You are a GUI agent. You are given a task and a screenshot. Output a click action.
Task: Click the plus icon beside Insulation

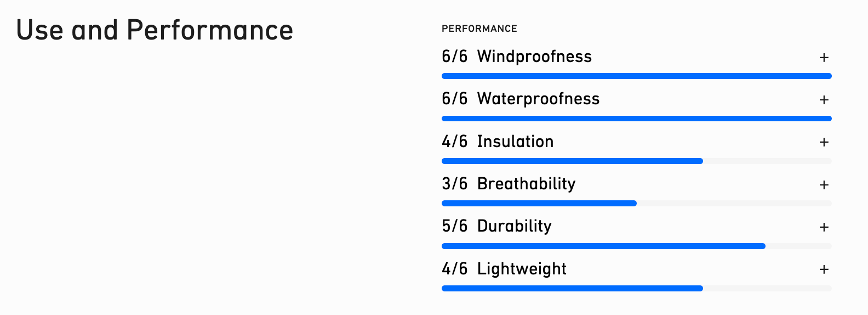pos(824,142)
